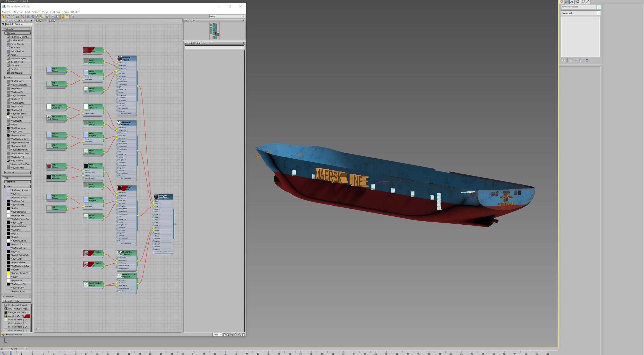Select VRayDirt map in browser

point(14,208)
